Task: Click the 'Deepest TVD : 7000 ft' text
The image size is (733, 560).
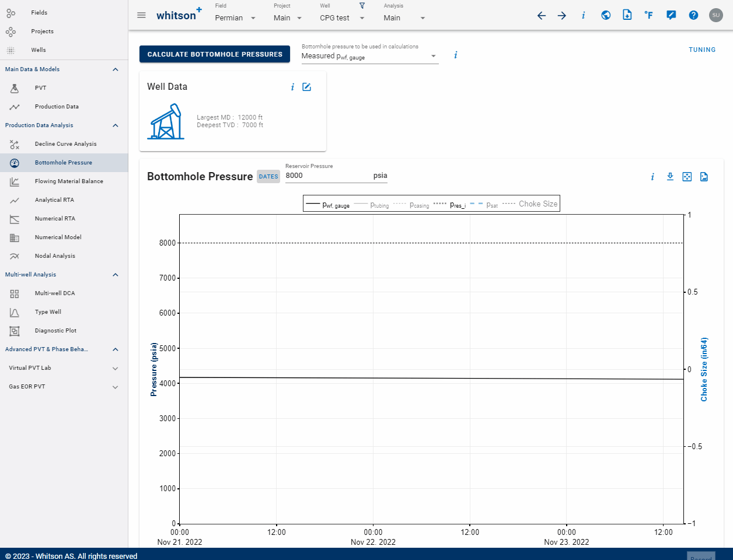Action: 230,125
